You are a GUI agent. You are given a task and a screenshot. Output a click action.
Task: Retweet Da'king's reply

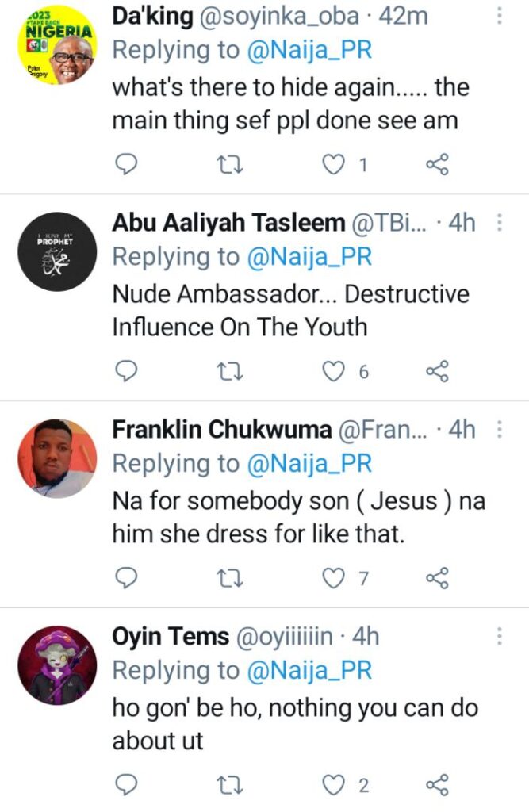click(231, 164)
